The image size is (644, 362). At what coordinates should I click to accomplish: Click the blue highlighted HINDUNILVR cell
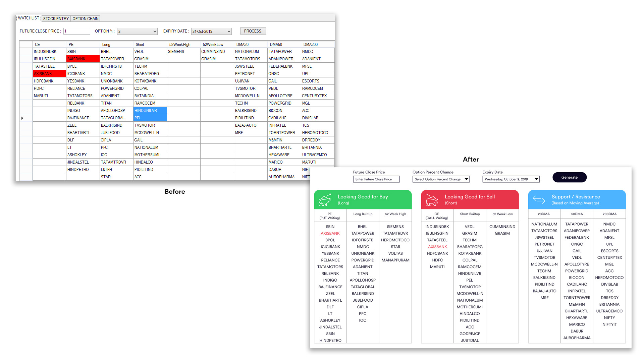[150, 111]
